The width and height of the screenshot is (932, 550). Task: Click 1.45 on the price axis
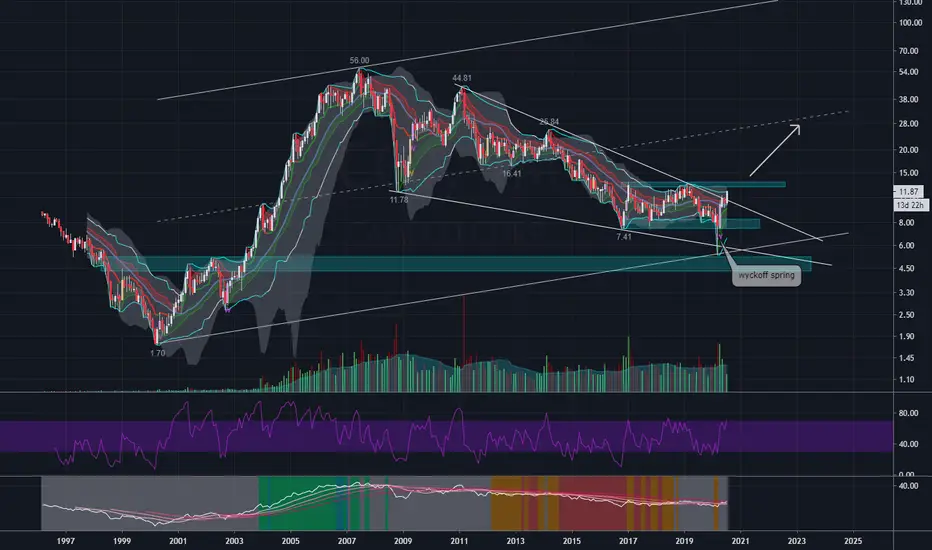tap(906, 358)
